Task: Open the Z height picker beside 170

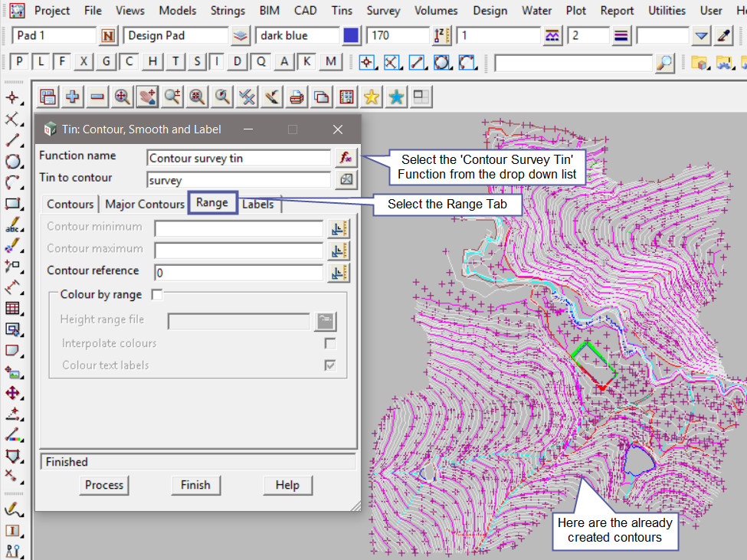Action: coord(441,36)
